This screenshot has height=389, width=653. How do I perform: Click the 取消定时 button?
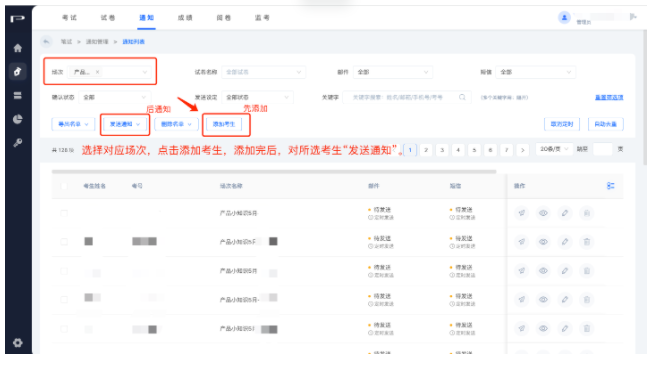tap(562, 124)
